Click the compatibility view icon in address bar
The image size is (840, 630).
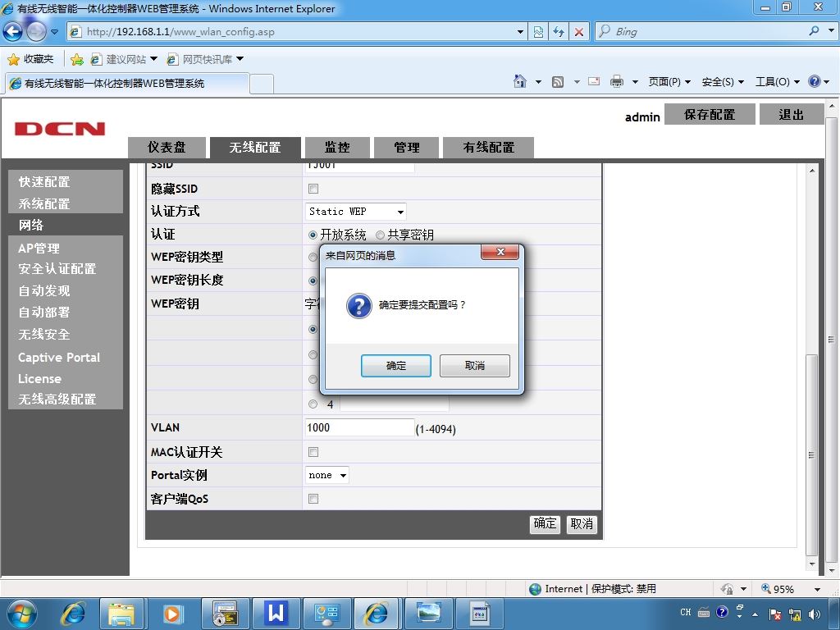click(538, 32)
